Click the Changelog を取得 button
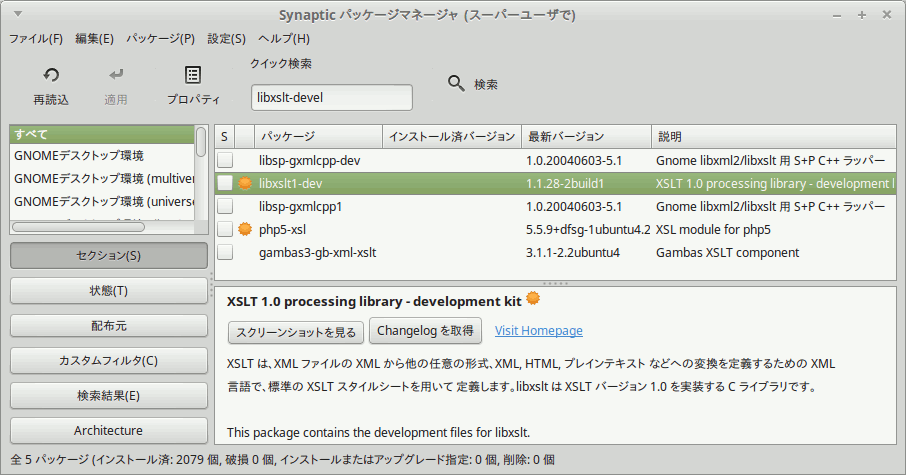906x475 pixels. coord(425,331)
